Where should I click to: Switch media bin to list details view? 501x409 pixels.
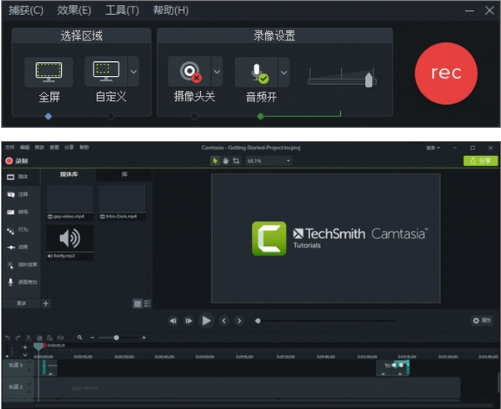click(147, 304)
